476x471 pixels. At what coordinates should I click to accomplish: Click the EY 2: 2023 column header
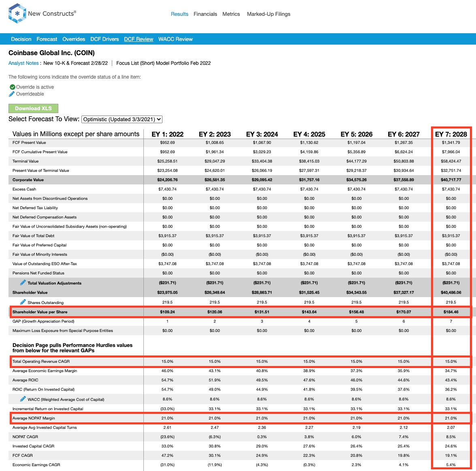tap(215, 134)
